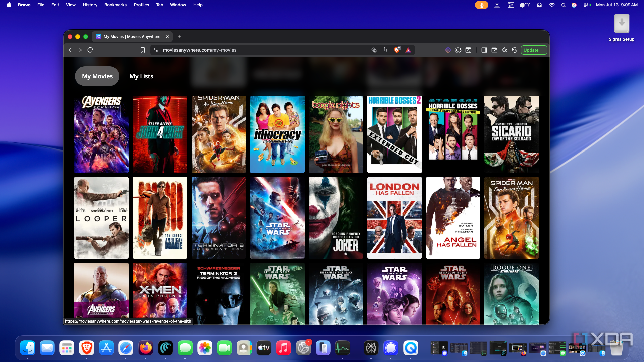Open Star Wars Empire Strikes Back poster

[336, 294]
